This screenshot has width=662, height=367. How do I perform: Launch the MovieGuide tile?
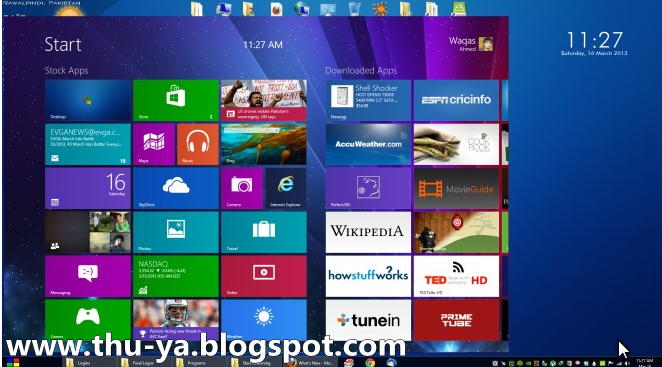pos(456,188)
